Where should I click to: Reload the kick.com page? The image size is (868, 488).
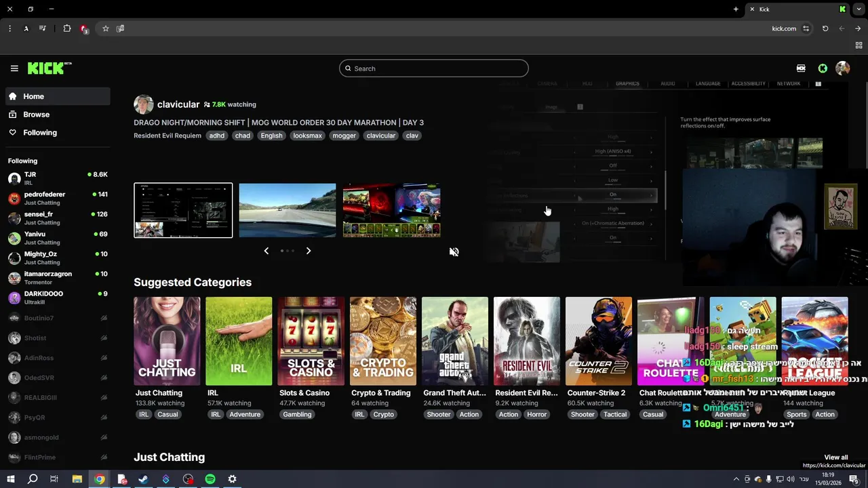(825, 28)
